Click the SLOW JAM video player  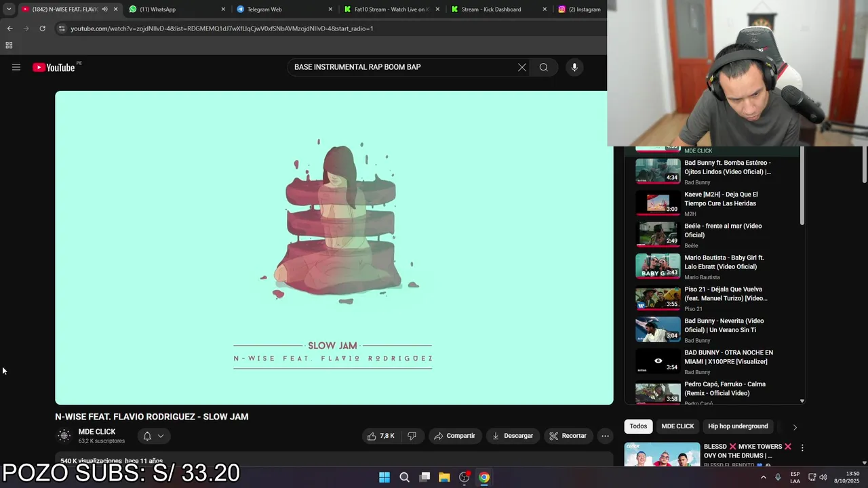click(x=334, y=248)
